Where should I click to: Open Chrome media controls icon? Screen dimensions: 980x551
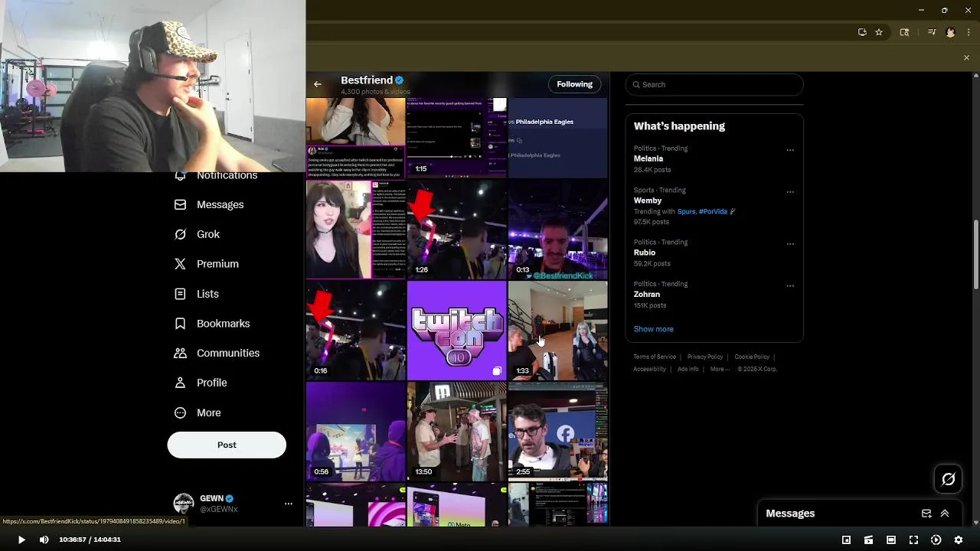pos(931,32)
